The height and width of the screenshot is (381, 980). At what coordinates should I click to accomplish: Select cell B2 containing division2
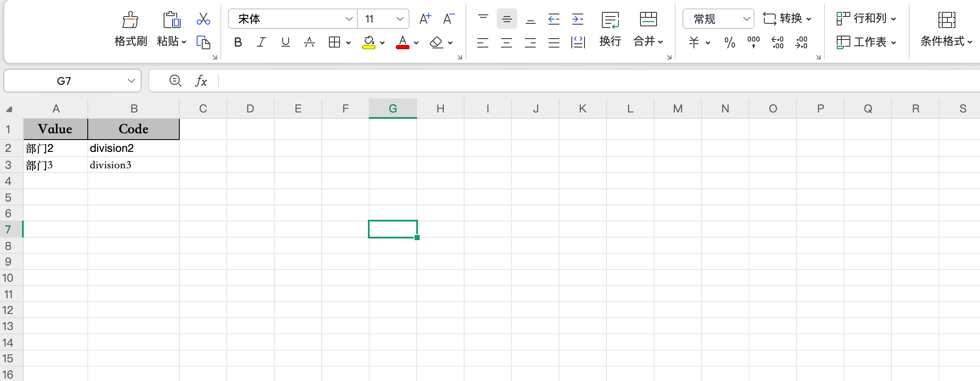tap(133, 148)
